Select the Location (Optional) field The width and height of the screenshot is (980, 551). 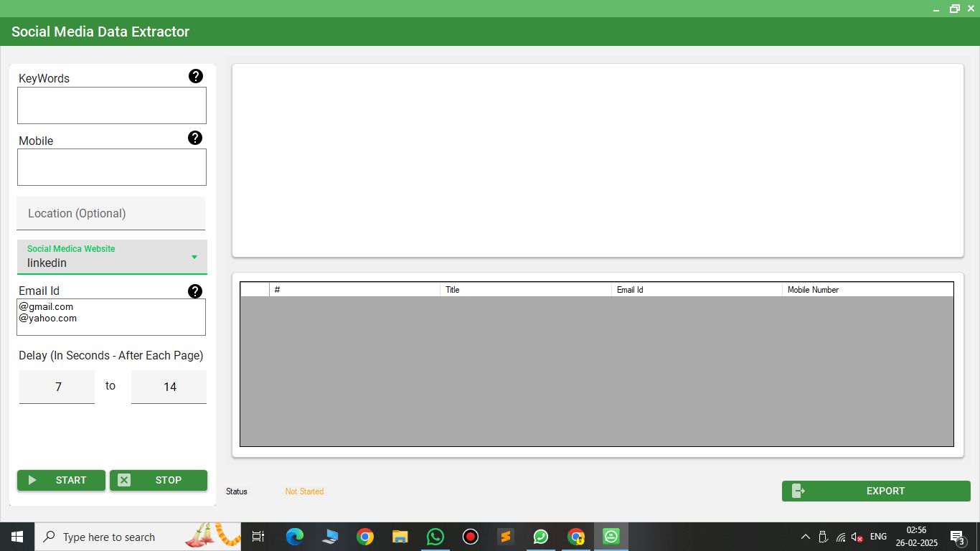click(x=111, y=214)
